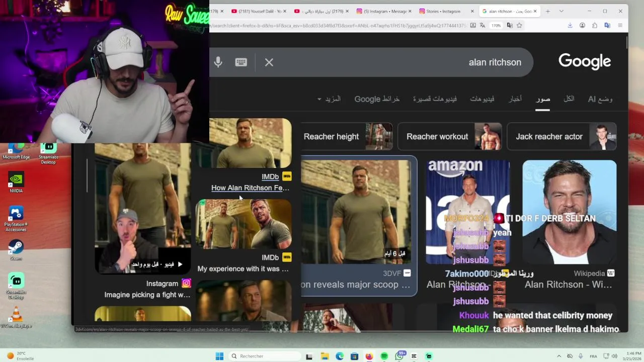Close the Stories • Instagram browser tab

click(x=472, y=11)
